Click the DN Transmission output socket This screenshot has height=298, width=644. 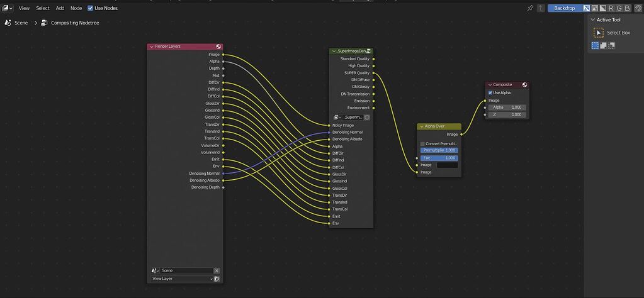pyautogui.click(x=373, y=94)
